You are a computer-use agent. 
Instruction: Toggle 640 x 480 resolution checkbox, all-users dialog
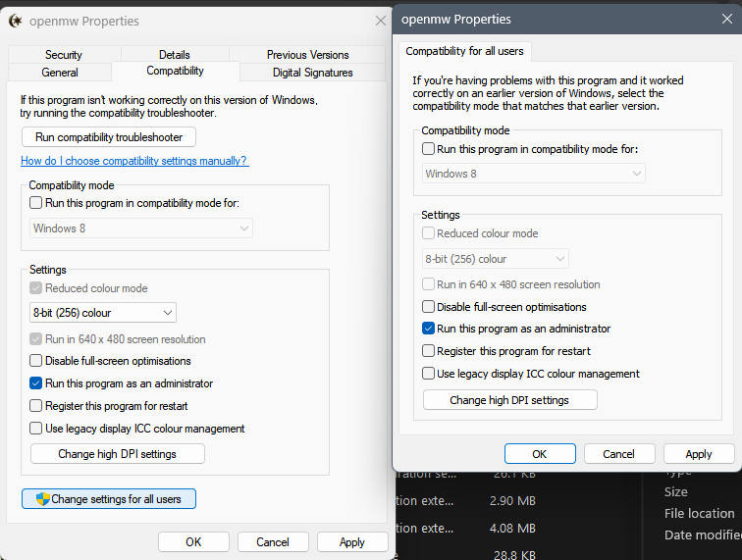(428, 284)
